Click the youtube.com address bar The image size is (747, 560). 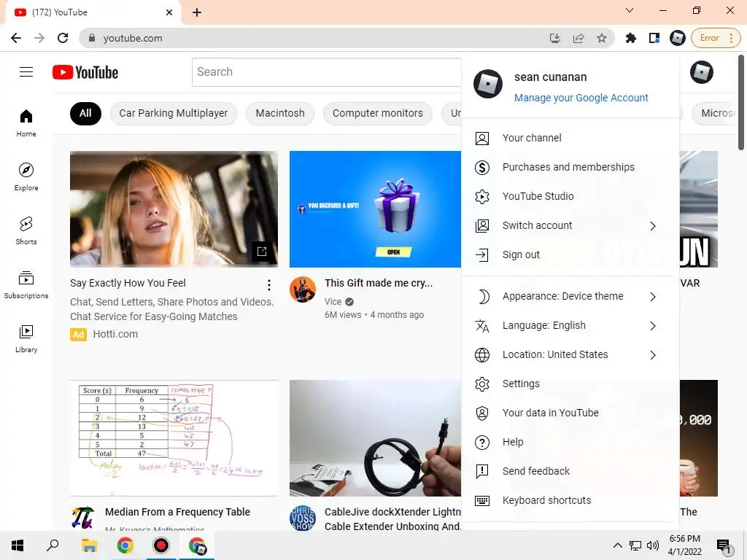point(314,38)
